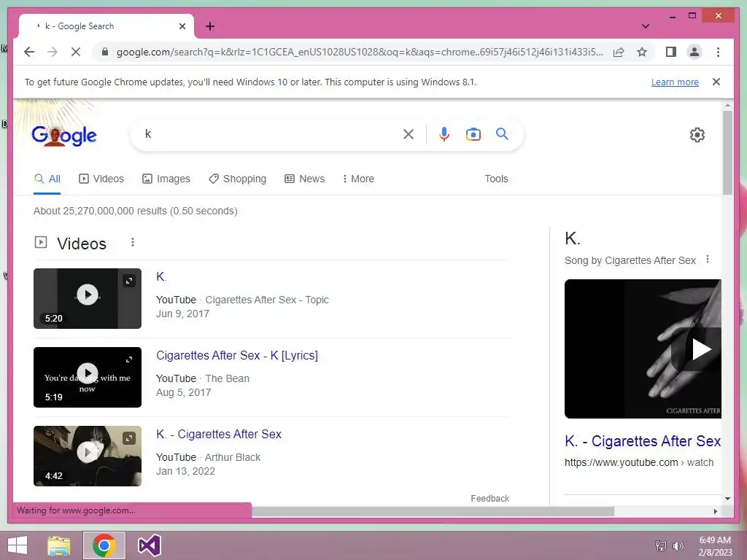Click the browser forward arrow
The image size is (747, 560).
[x=53, y=52]
